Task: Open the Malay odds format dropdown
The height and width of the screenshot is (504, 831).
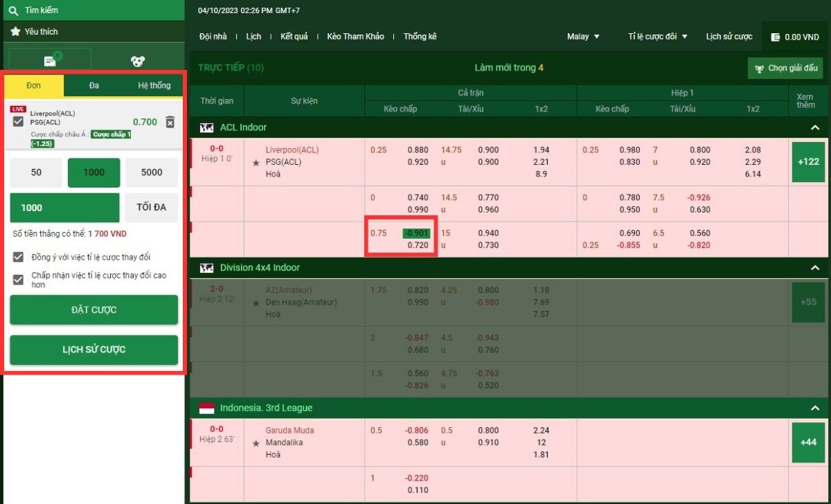Action: click(x=583, y=37)
